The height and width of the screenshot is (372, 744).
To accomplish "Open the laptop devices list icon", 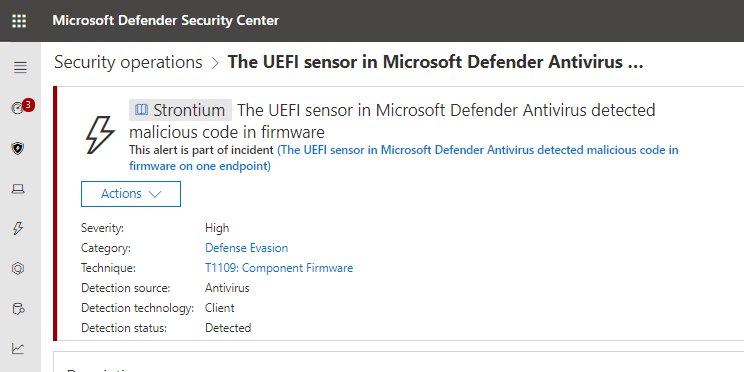I will click(x=18, y=189).
